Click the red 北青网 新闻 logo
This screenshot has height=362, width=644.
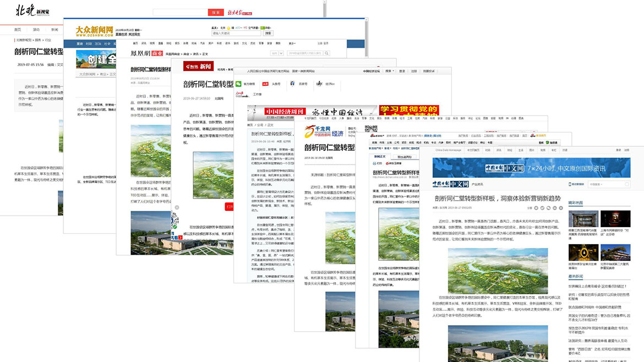(x=198, y=66)
